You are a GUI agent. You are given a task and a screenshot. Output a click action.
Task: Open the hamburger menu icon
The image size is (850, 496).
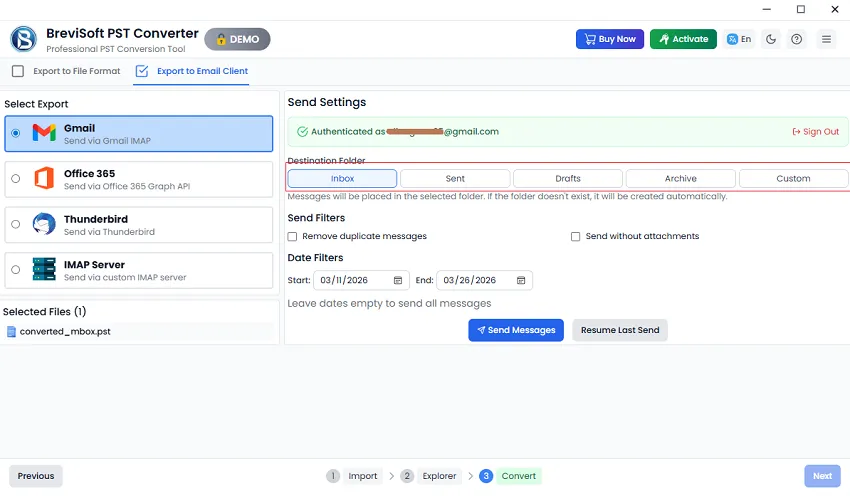tap(826, 39)
